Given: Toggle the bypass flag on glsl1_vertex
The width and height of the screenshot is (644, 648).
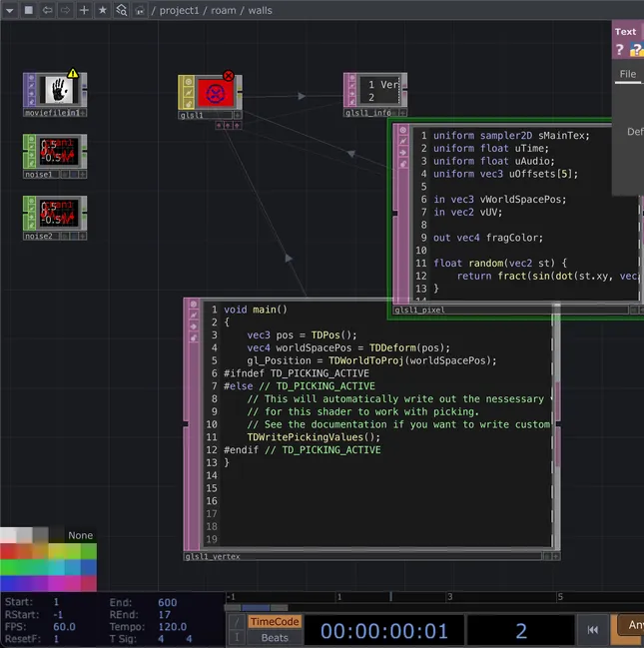Looking at the screenshot, I should [193, 326].
